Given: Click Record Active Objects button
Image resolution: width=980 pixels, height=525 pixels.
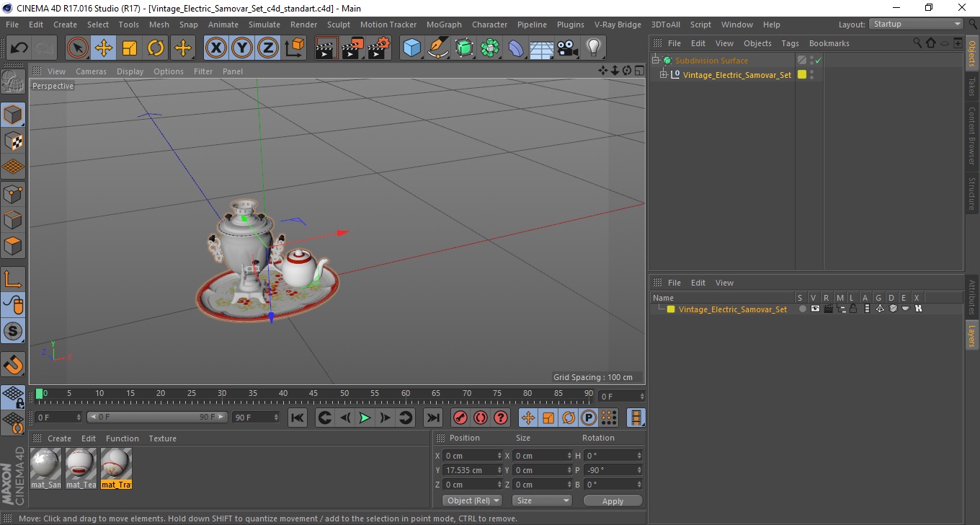Looking at the screenshot, I should click(x=460, y=418).
